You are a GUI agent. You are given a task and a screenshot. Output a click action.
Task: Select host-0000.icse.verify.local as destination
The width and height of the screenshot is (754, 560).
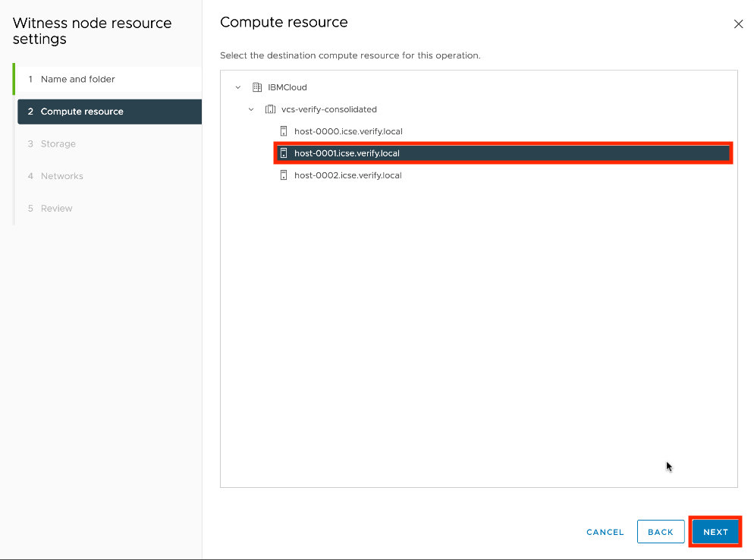[x=348, y=131]
